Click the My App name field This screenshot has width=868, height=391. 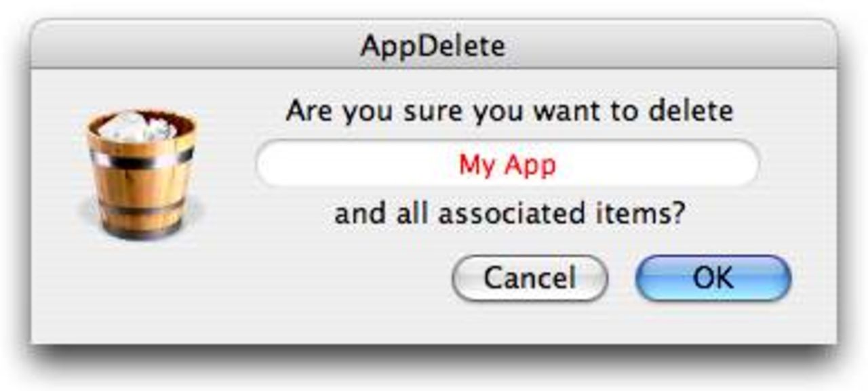[x=509, y=163]
